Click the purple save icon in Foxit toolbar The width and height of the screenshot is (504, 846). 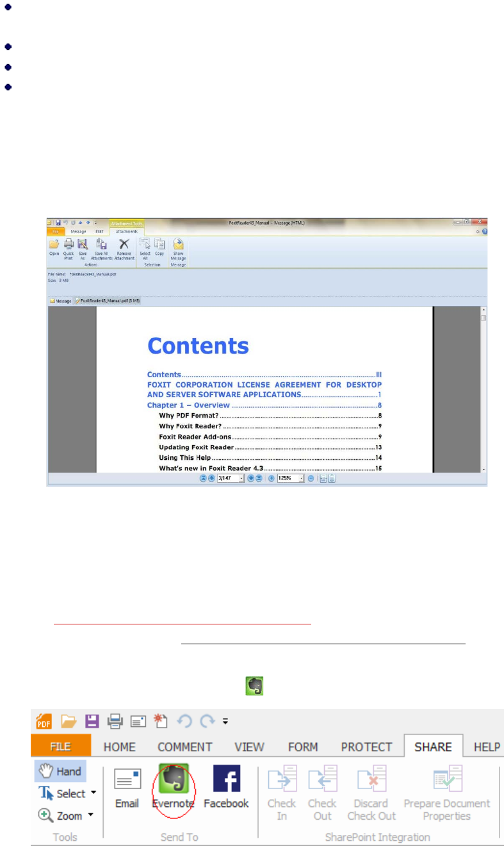92,721
